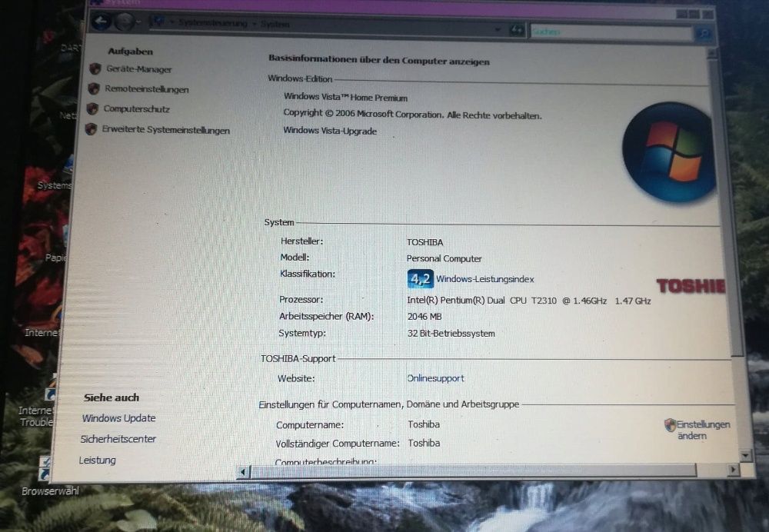Image resolution: width=769 pixels, height=532 pixels.
Task: Click heading 'Basisinformationen über den Computer anzeigen'
Action: pyautogui.click(x=379, y=60)
